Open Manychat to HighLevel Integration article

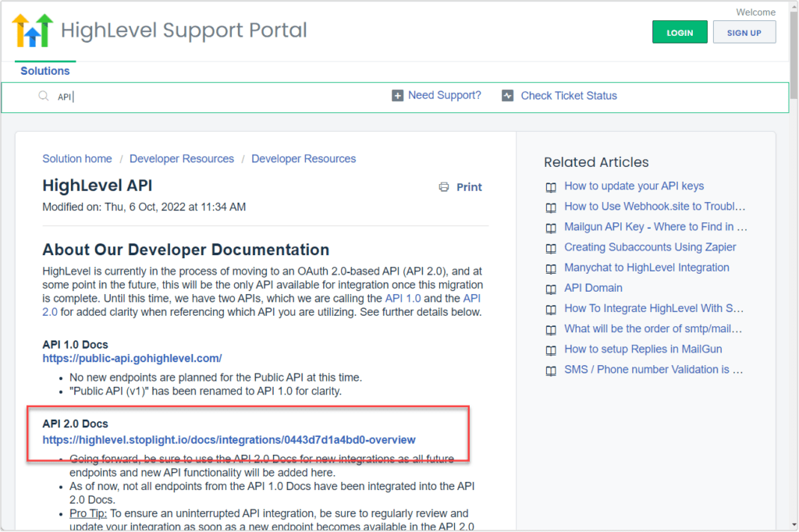point(647,268)
